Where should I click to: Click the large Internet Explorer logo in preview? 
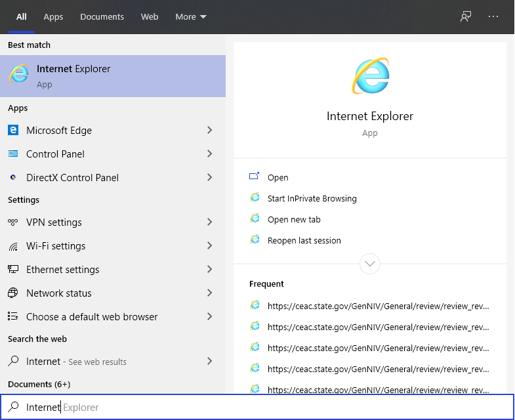[x=370, y=76]
